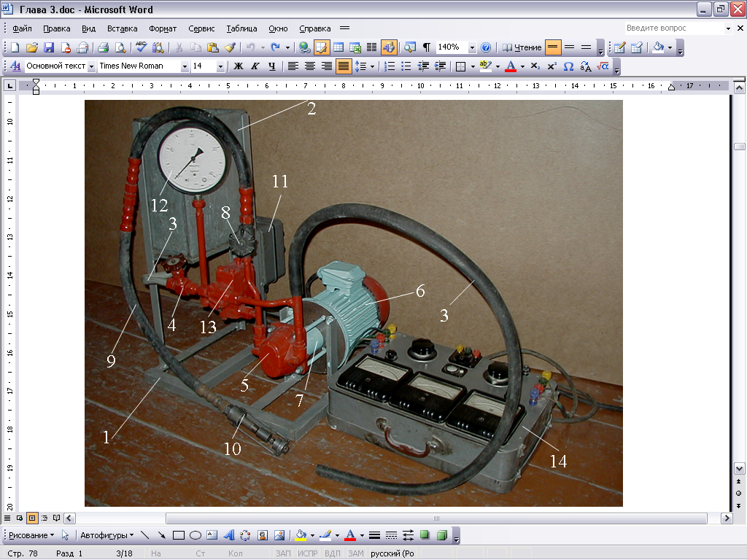
Task: Open the Вставка menu
Action: [x=123, y=28]
